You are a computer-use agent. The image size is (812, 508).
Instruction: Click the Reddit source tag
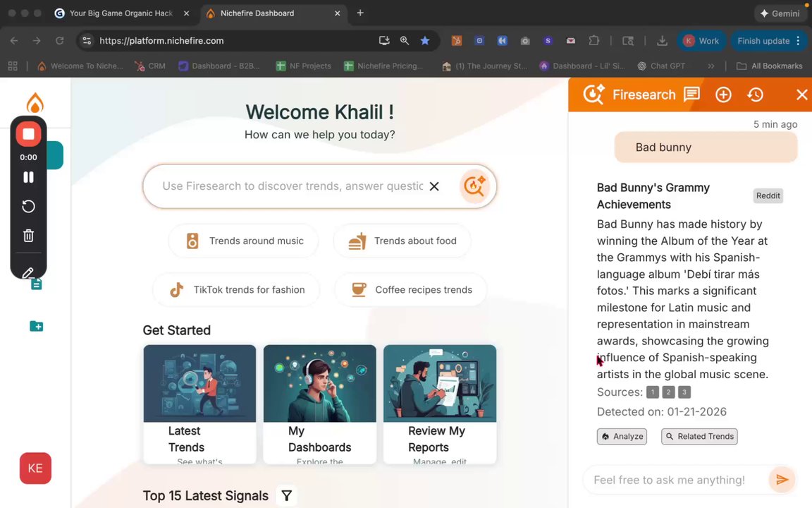pyautogui.click(x=768, y=195)
